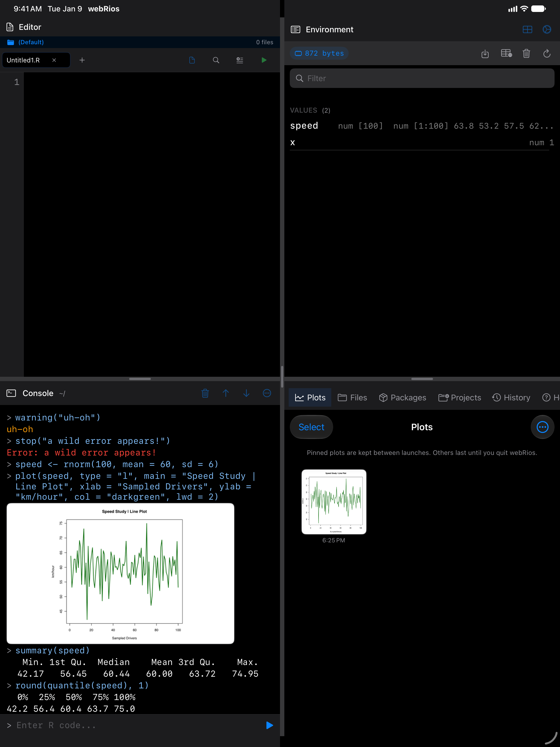Open the (Default) project folder
Viewport: 560px width, 747px height.
(x=26, y=42)
